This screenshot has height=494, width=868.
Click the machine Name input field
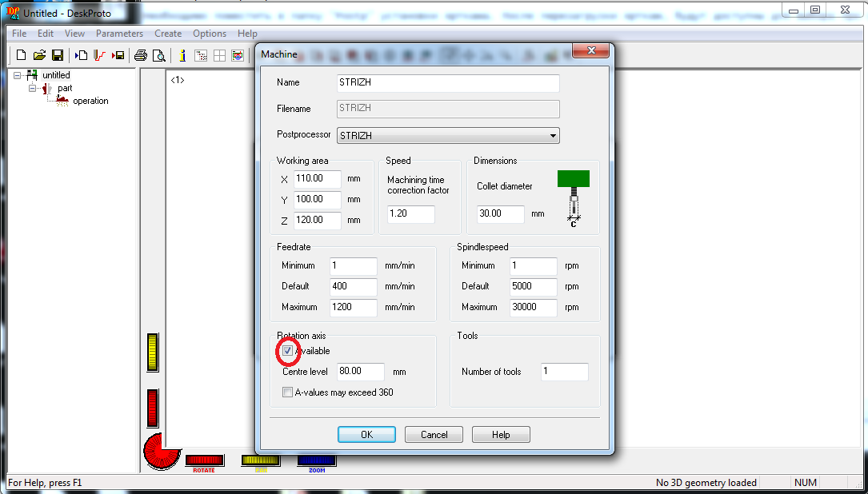[x=448, y=83]
